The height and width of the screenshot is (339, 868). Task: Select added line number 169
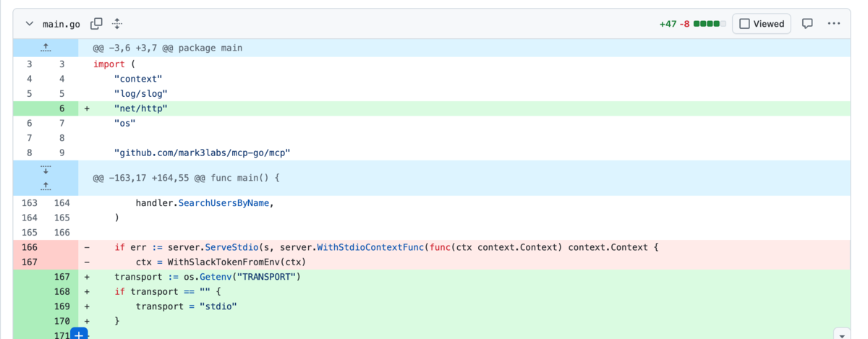tap(62, 306)
